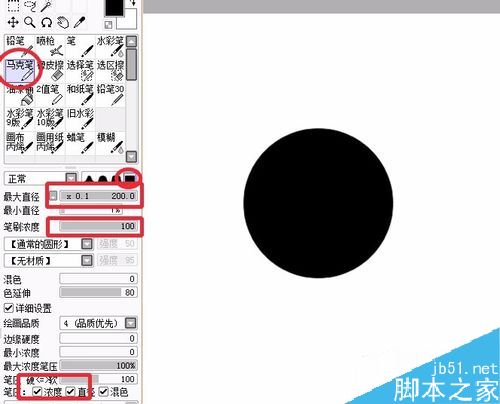Adjust the 色延伸 80 slider
Screen dimensions: 500x404
tap(98, 293)
